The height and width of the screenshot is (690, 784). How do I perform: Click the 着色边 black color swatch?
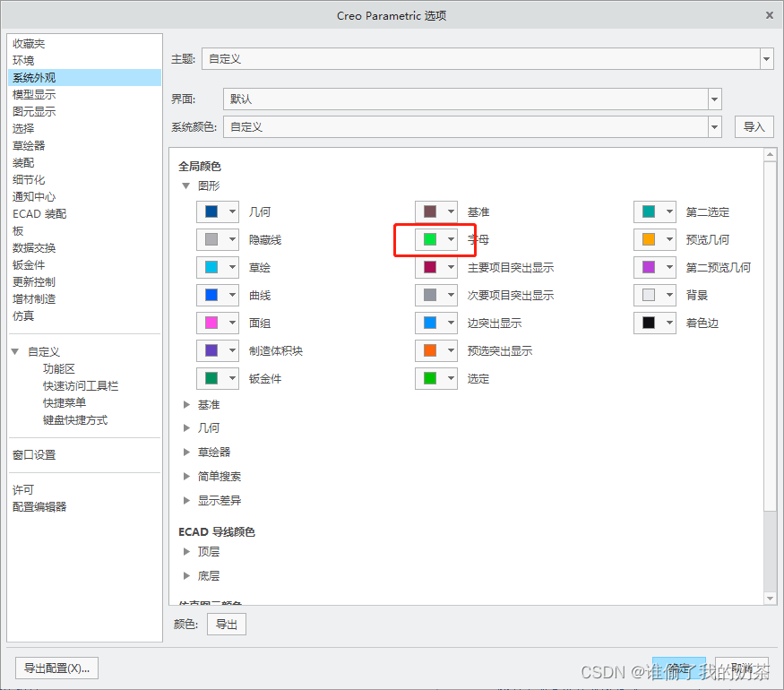649,323
